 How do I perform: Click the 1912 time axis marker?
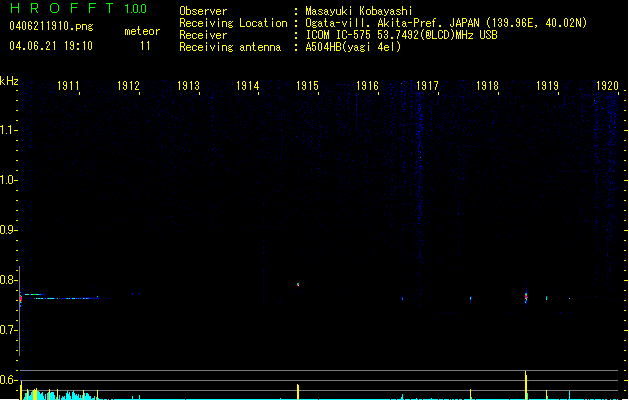coord(128,86)
